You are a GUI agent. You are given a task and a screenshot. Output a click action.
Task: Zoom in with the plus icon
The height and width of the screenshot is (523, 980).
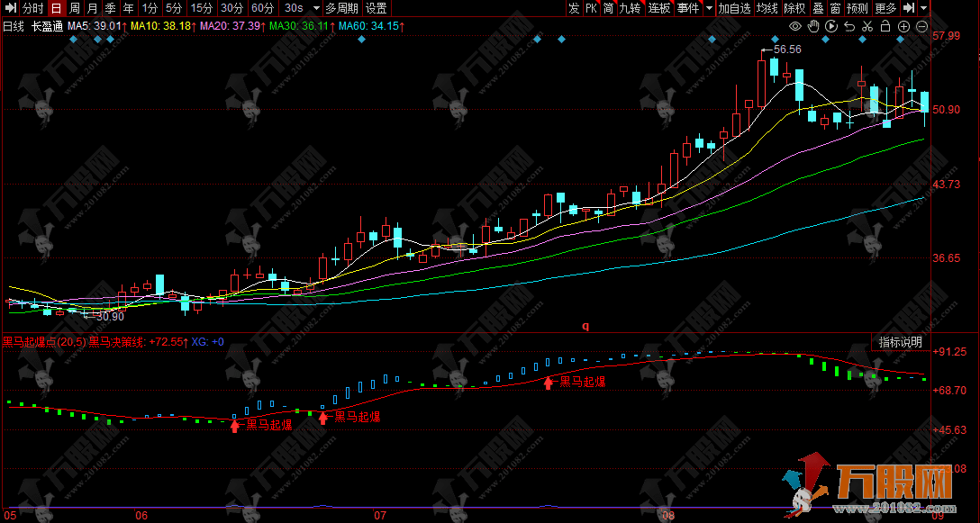coord(903,26)
